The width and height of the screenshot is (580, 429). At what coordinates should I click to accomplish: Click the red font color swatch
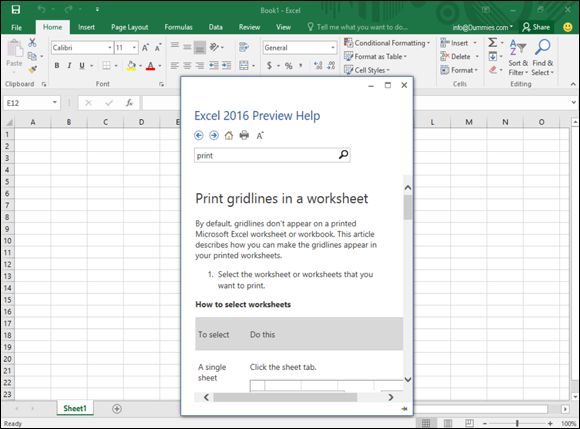click(150, 66)
